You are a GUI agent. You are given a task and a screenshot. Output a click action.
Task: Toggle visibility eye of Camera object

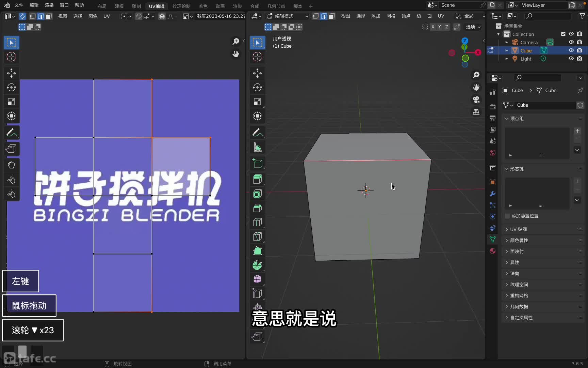(571, 42)
